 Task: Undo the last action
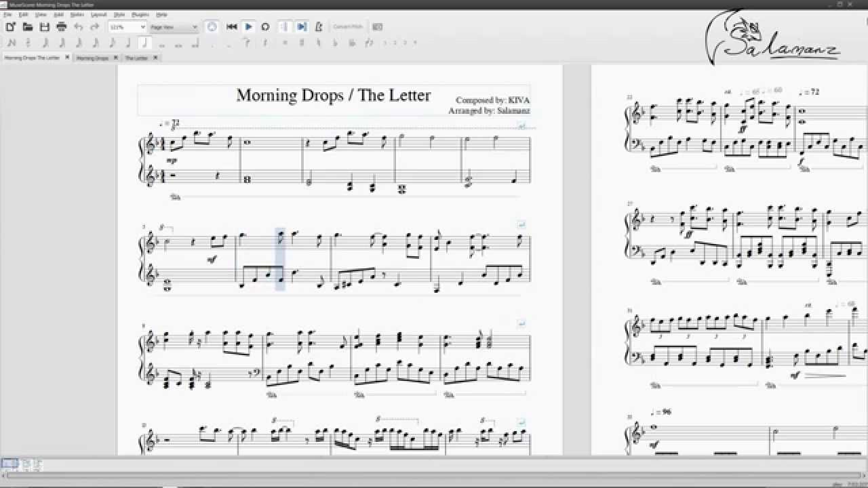tap(78, 27)
